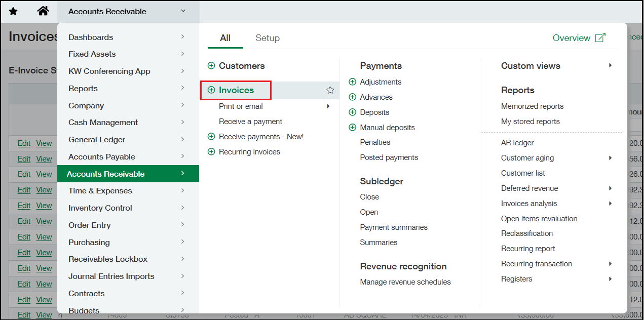This screenshot has width=644, height=321.
Task: Expand the Customer aging submenu
Action: pos(610,157)
